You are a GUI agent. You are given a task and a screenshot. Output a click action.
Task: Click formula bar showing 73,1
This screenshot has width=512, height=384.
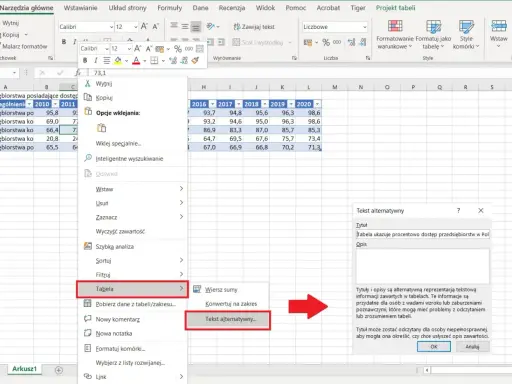(299, 73)
